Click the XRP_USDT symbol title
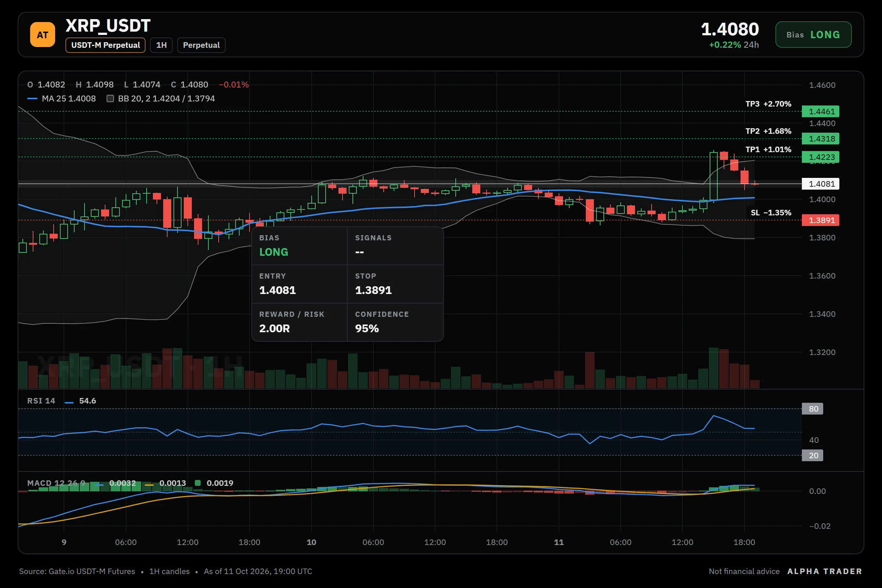 pyautogui.click(x=108, y=26)
